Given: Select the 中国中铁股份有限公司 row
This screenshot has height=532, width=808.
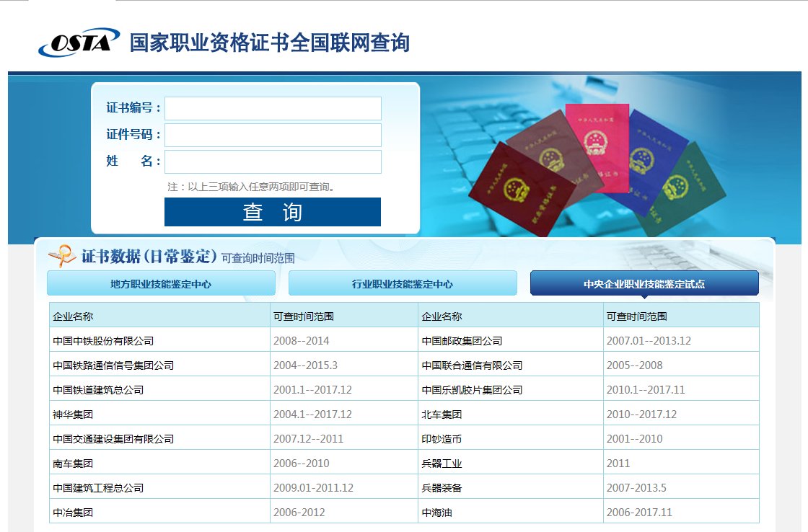Looking at the screenshot, I should point(103,341).
